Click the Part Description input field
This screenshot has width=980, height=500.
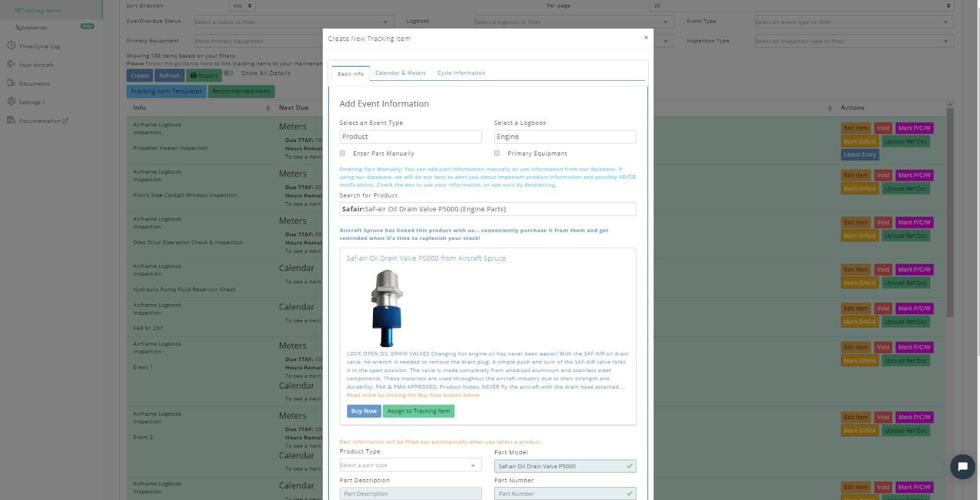click(410, 493)
